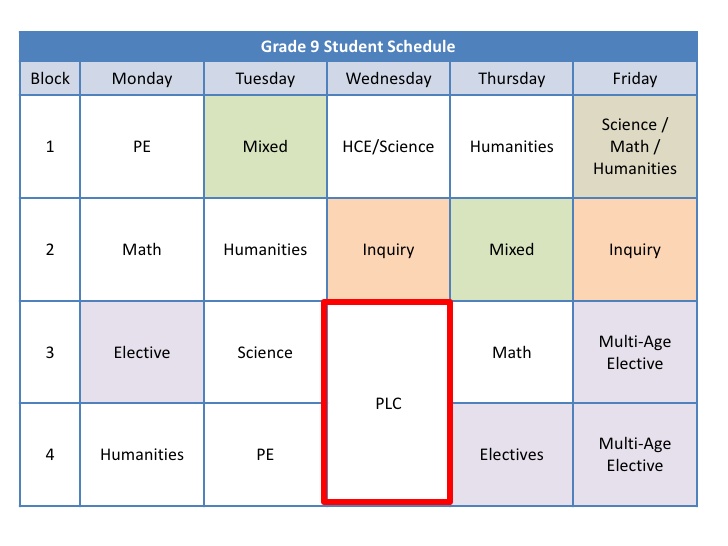
Task: Select the Thursday Electives cell
Action: [x=511, y=455]
